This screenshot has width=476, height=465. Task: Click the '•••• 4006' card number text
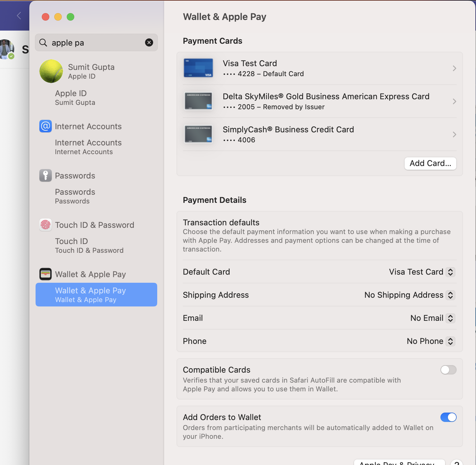point(239,140)
